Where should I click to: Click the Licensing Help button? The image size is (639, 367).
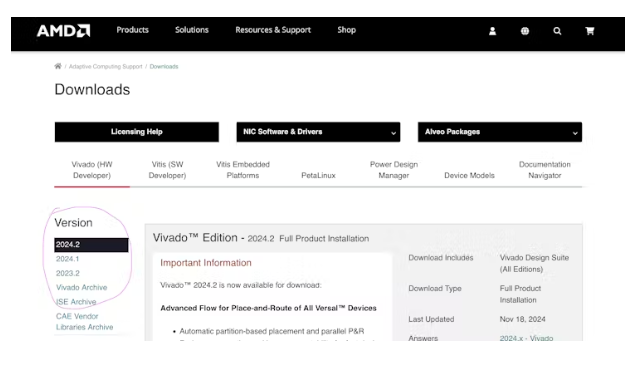coord(137,132)
